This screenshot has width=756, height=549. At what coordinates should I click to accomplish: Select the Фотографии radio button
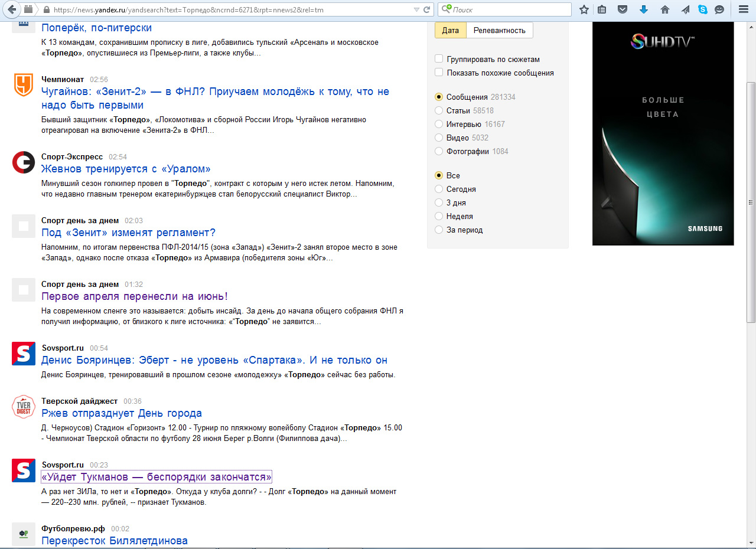click(439, 151)
